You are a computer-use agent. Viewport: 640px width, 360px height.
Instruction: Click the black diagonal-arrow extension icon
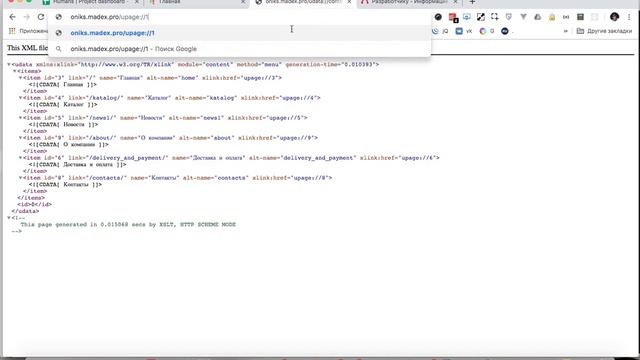[x=481, y=17]
